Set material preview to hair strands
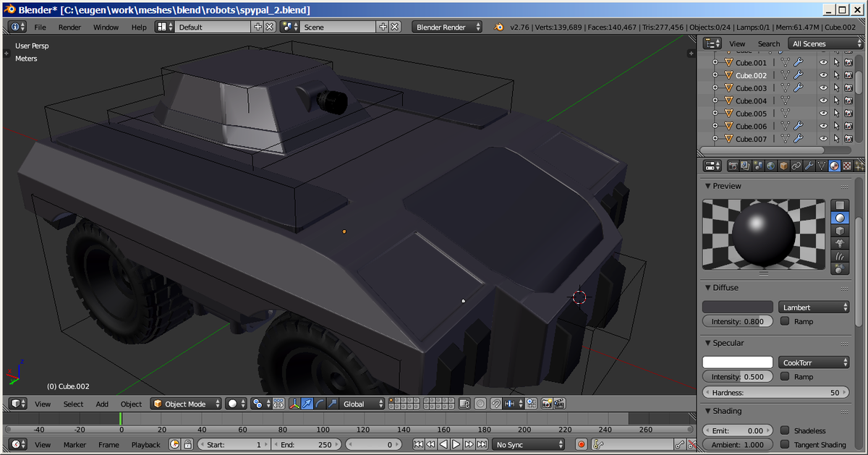The width and height of the screenshot is (868, 455). click(840, 257)
